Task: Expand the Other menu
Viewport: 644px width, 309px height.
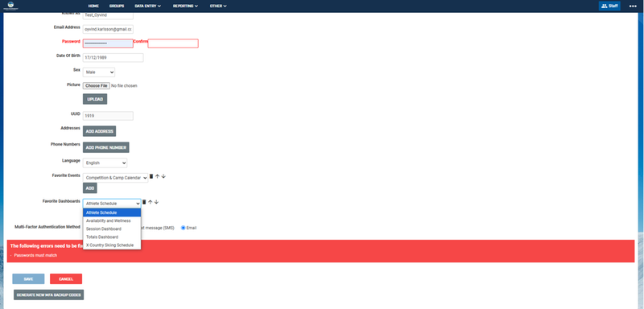Action: [218, 6]
